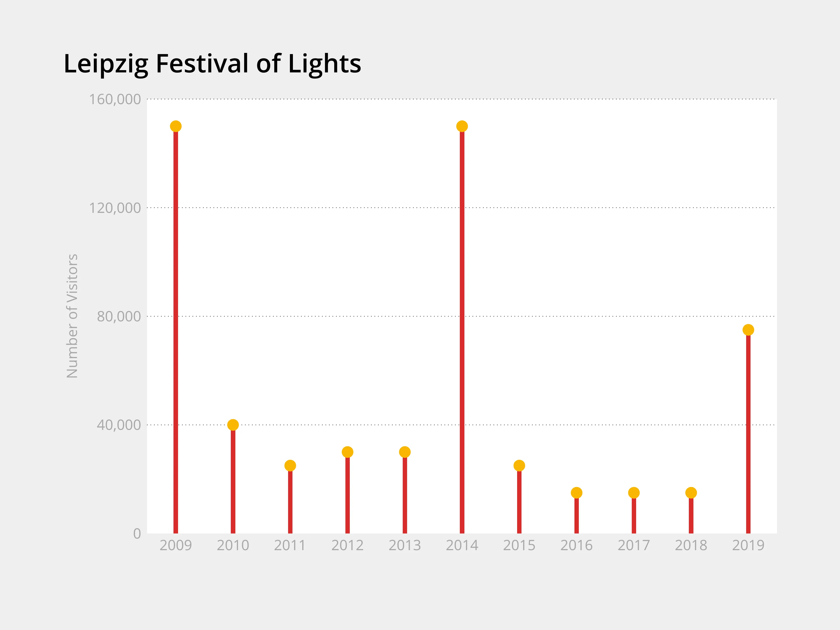Click the zero label on y-axis

(137, 534)
